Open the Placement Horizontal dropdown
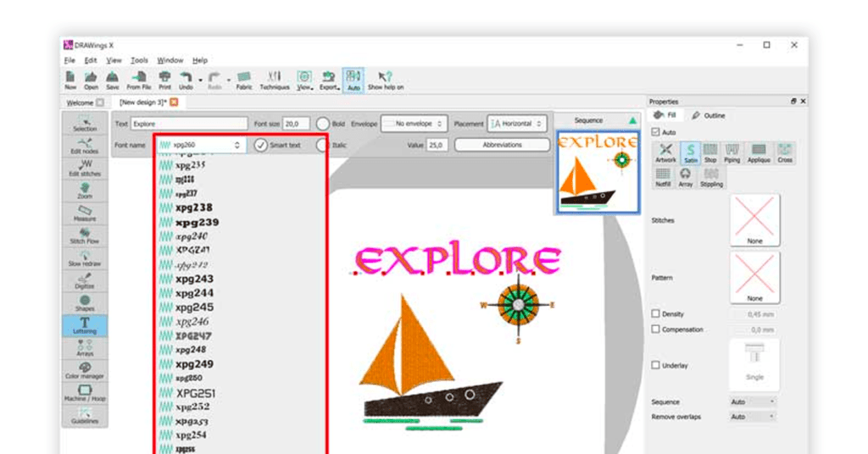This screenshot has width=868, height=454. click(516, 124)
